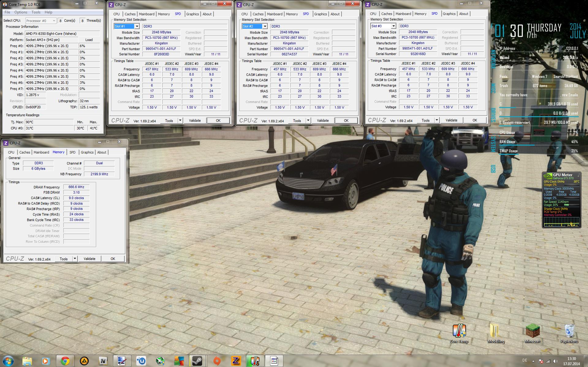The height and width of the screenshot is (367, 588).
Task: Open the Modelling folder on the desktop
Action: pyautogui.click(x=496, y=334)
